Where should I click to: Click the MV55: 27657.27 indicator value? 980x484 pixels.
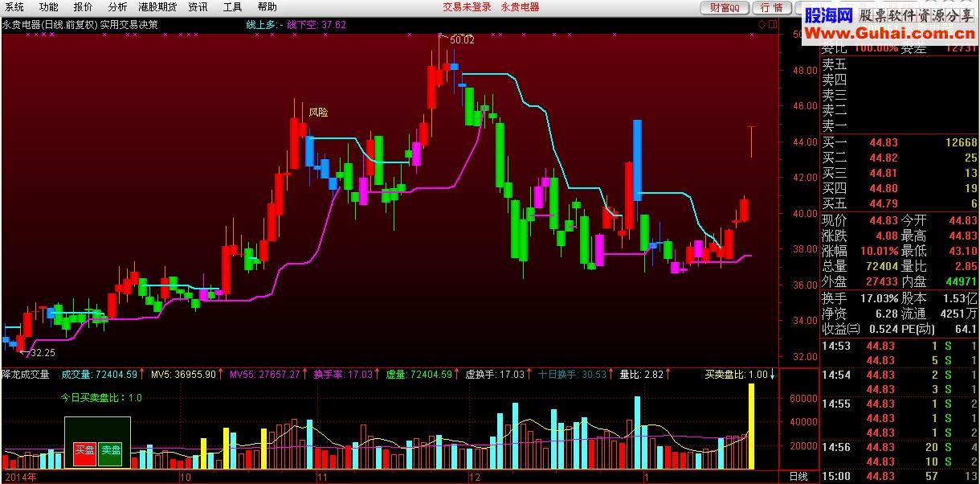(264, 375)
